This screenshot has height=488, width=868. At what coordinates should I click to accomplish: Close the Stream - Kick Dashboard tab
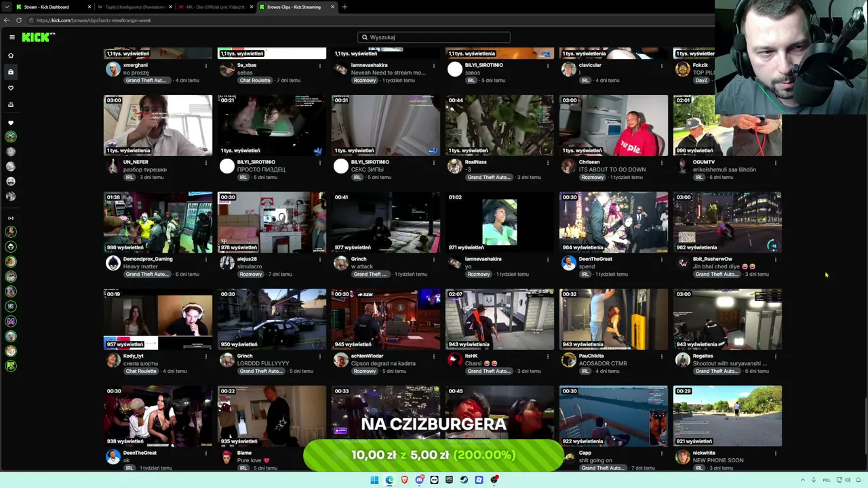pos(89,7)
